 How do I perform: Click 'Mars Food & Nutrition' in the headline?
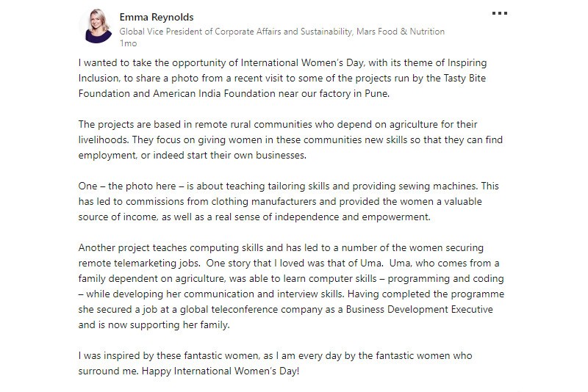pos(401,32)
